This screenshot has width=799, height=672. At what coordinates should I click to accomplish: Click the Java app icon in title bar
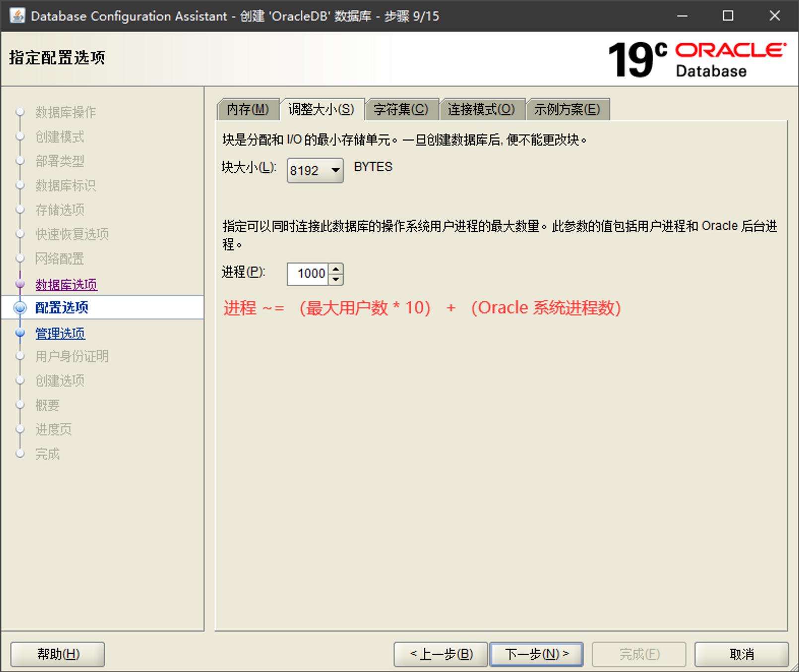click(17, 16)
